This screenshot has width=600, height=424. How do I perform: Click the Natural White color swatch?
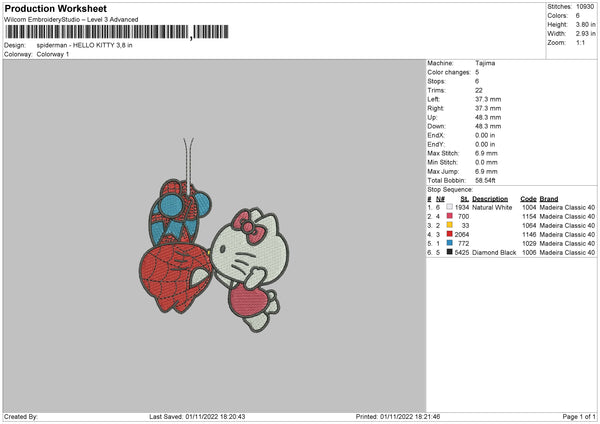[x=449, y=207]
